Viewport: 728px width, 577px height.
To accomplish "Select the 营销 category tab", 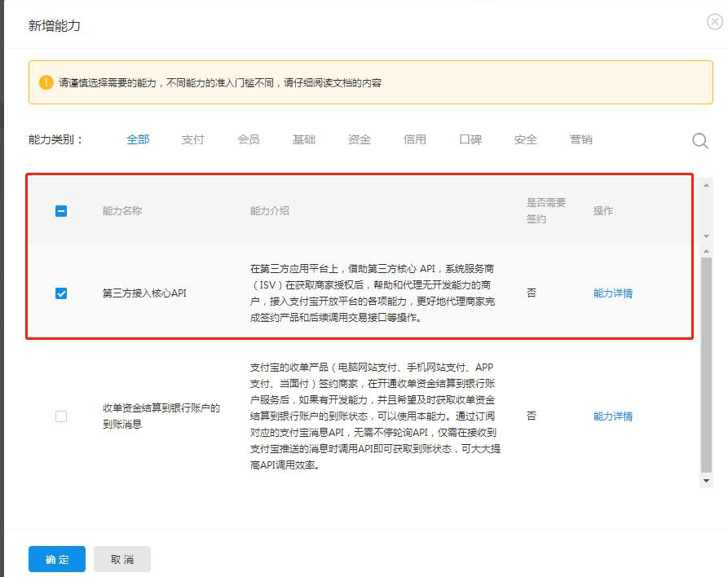I will tap(580, 139).
